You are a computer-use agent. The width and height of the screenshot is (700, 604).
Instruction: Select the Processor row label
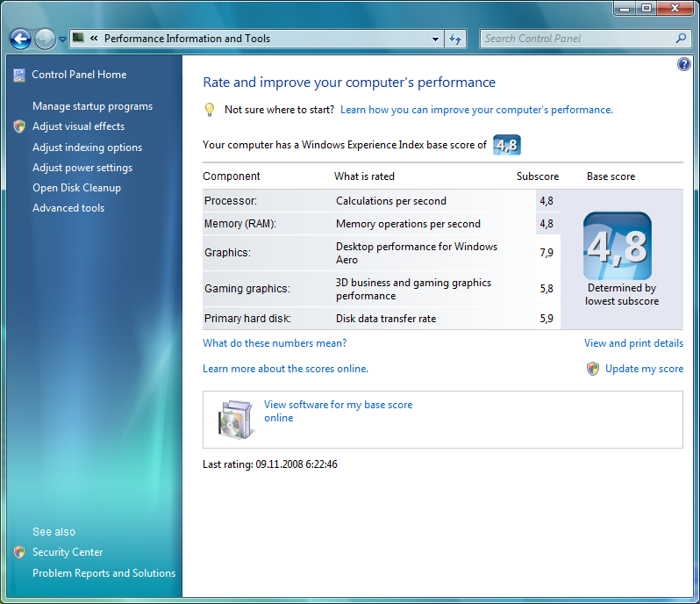(231, 201)
